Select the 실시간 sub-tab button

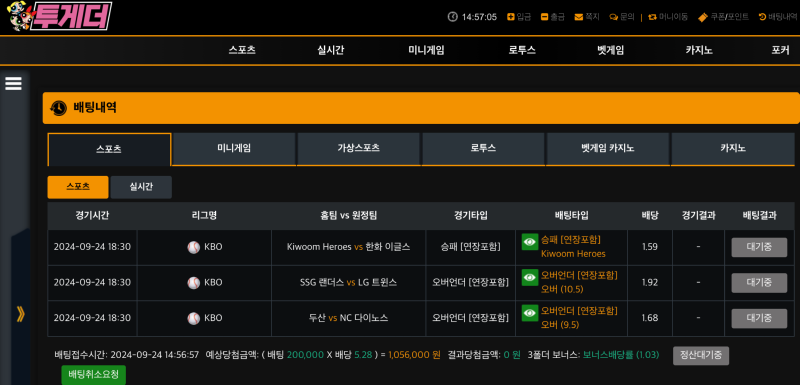point(141,187)
